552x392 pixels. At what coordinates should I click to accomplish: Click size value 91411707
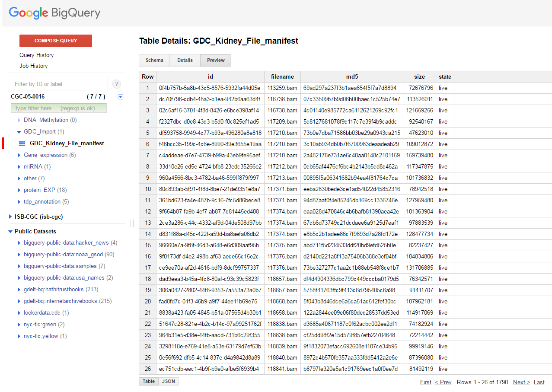click(420, 290)
